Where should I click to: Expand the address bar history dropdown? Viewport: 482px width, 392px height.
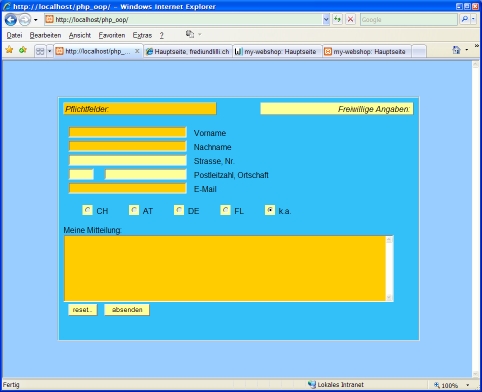pyautogui.click(x=326, y=19)
